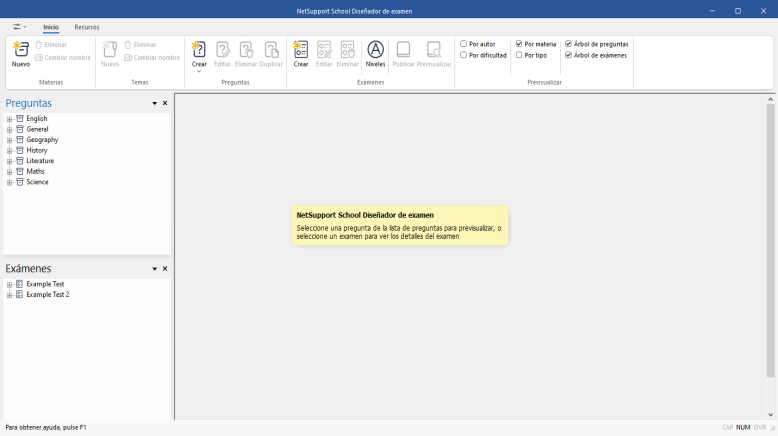Image resolution: width=778 pixels, height=436 pixels.
Task: Expand the History tree node
Action: (x=9, y=151)
